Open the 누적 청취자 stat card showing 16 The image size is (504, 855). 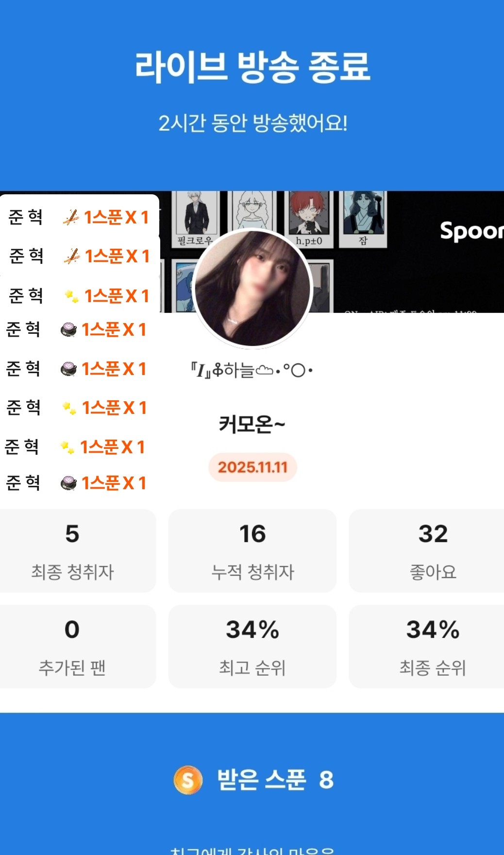[x=252, y=551]
